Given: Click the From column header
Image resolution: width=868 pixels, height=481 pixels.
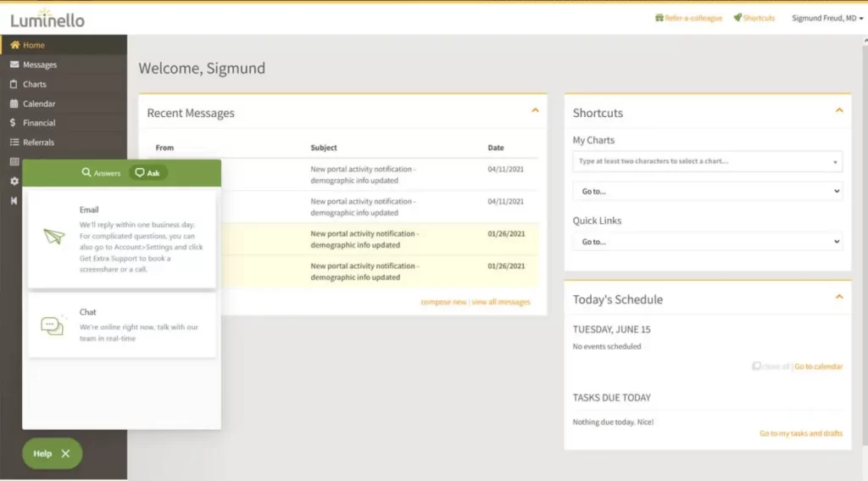Looking at the screenshot, I should (164, 148).
